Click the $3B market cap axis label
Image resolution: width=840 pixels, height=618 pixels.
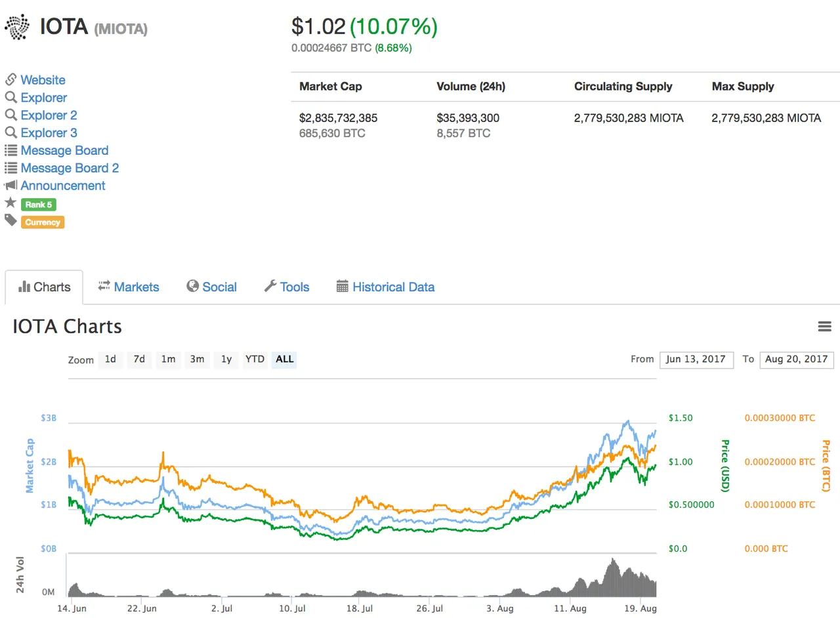49,418
